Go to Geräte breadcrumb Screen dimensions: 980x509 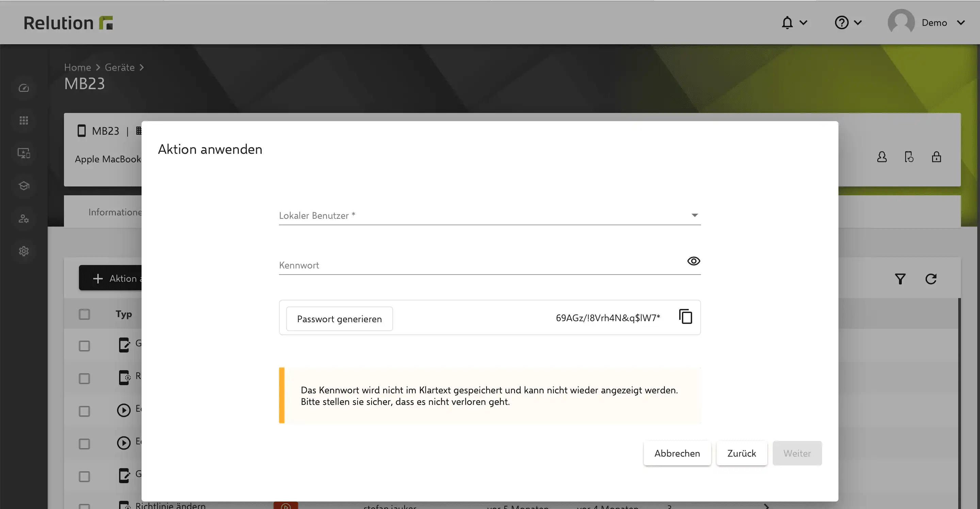click(x=120, y=67)
